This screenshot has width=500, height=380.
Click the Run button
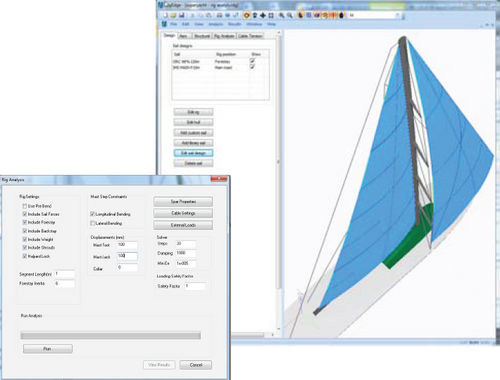47,349
